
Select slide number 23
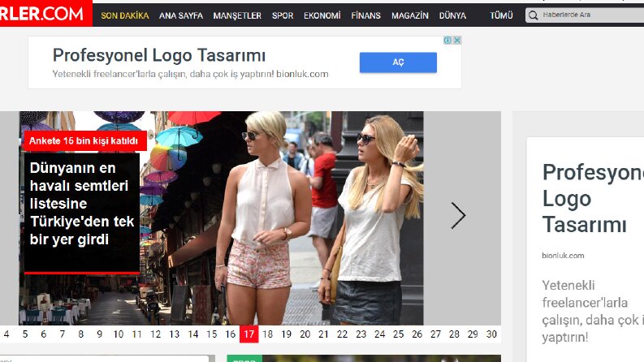[361, 334]
